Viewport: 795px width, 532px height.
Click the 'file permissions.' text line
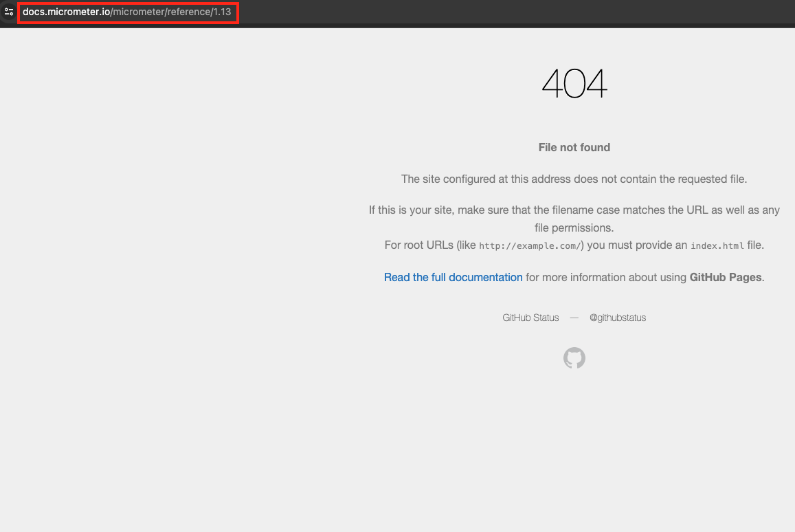(x=574, y=228)
